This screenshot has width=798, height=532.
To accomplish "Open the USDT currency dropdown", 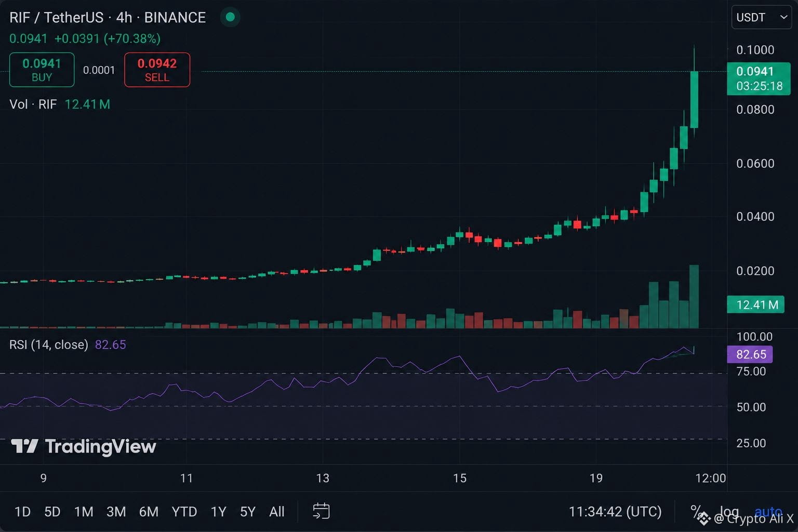I will click(761, 18).
